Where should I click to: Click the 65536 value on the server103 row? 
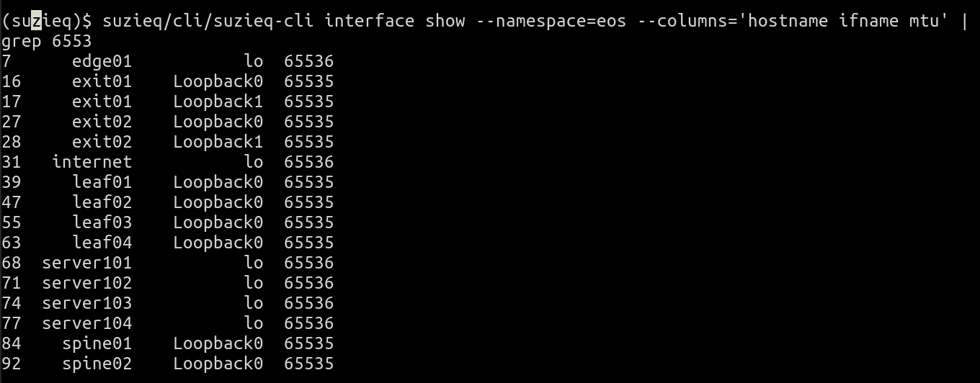click(308, 303)
